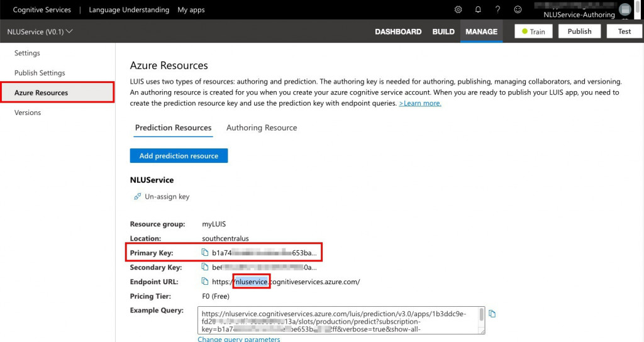Click the Train button
Viewport: 644px width, 342px height.
point(533,31)
